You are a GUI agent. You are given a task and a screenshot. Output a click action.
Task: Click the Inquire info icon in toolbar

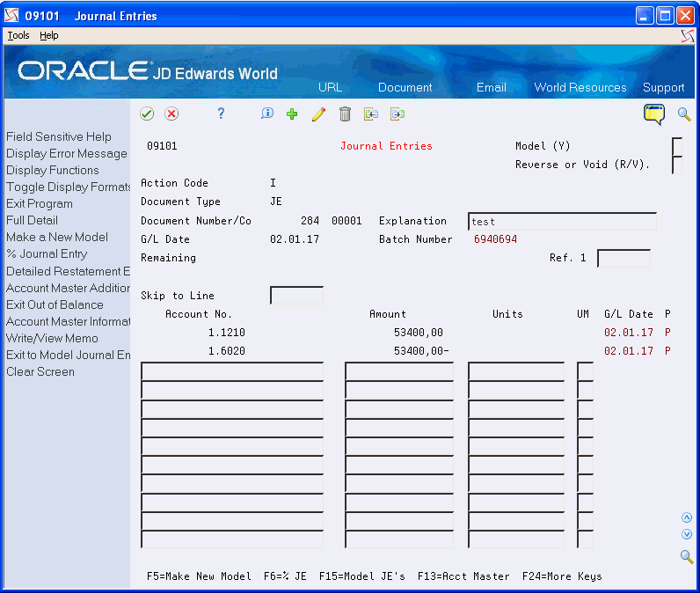pos(267,114)
